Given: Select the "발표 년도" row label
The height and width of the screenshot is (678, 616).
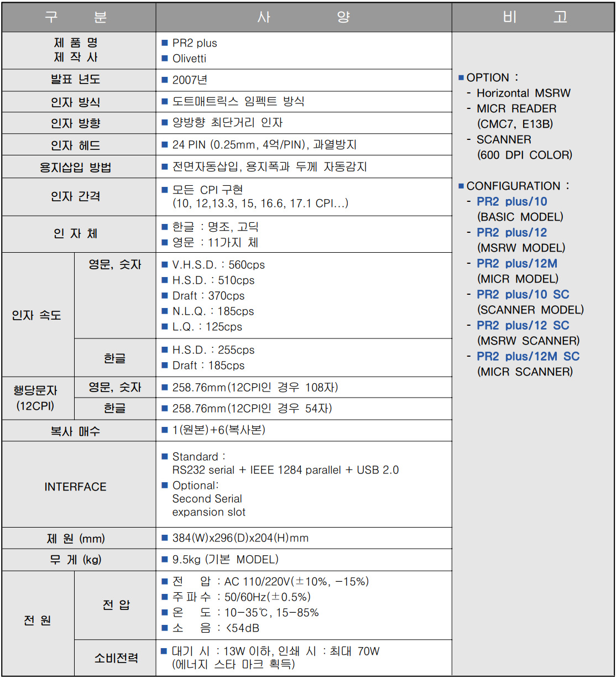Looking at the screenshot, I should [x=75, y=80].
